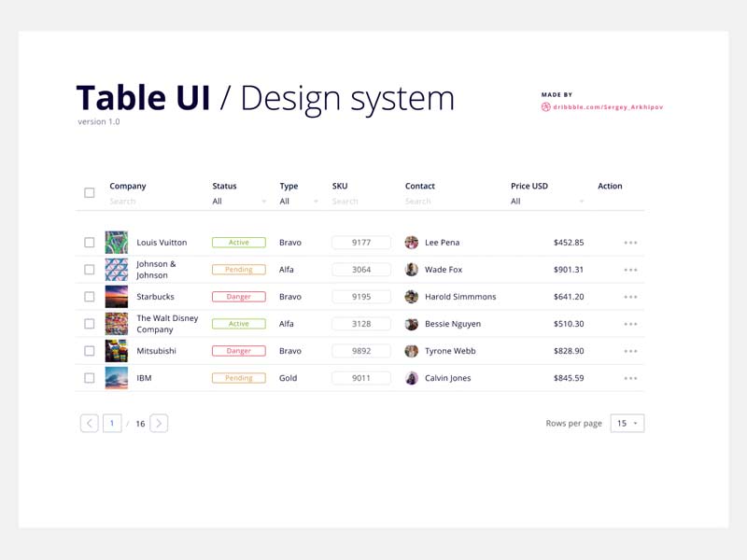Select The Walt Disney Company row checkbox
The width and height of the screenshot is (747, 560).
[89, 324]
